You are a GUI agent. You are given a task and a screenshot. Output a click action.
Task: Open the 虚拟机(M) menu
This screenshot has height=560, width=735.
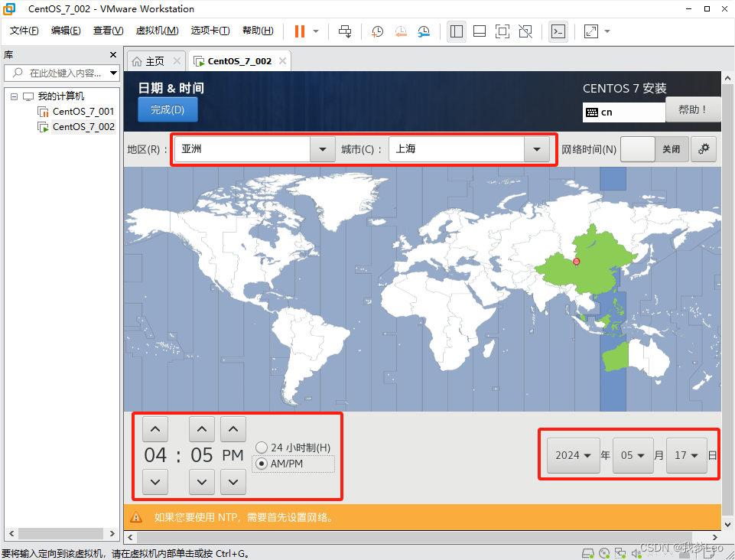(x=157, y=31)
